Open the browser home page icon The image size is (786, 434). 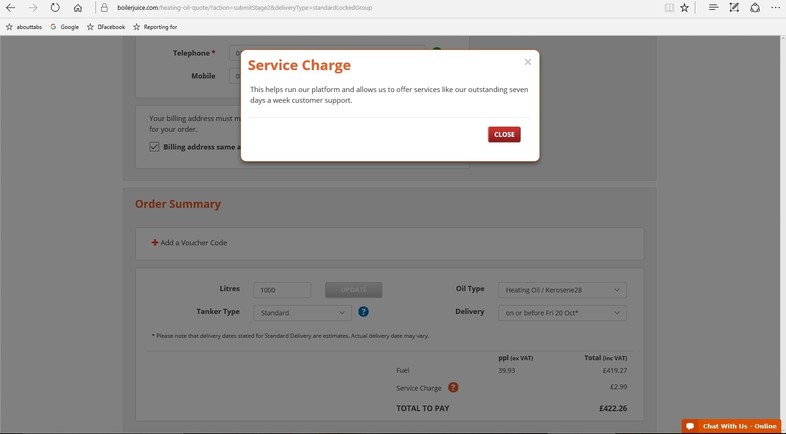coord(78,8)
